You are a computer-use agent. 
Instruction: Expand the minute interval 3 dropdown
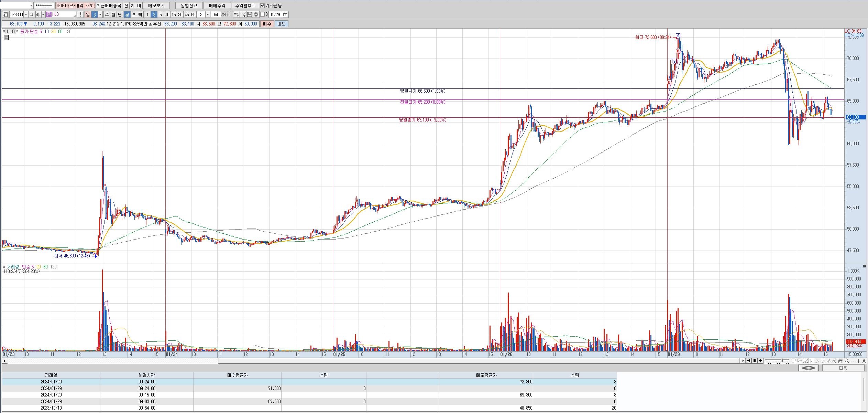[208, 14]
